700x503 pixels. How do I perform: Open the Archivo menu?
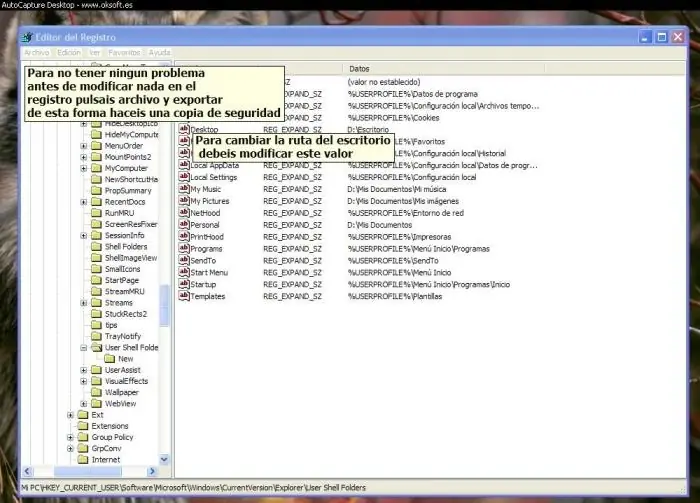point(37,53)
